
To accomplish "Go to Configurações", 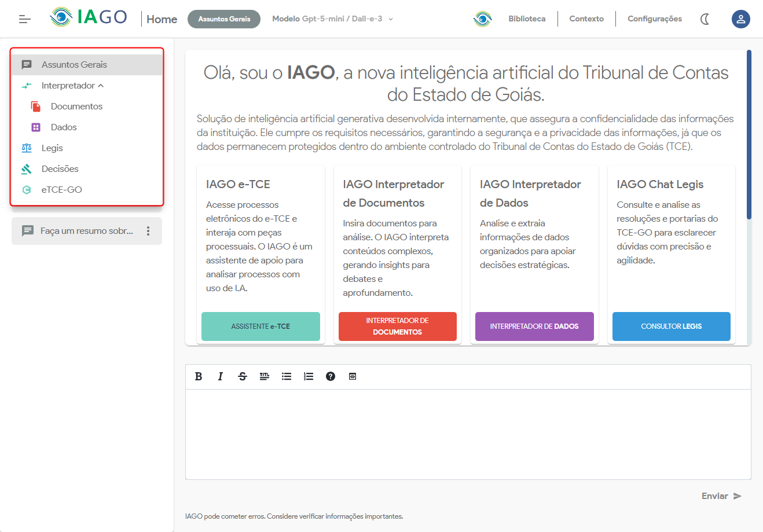I will [654, 19].
